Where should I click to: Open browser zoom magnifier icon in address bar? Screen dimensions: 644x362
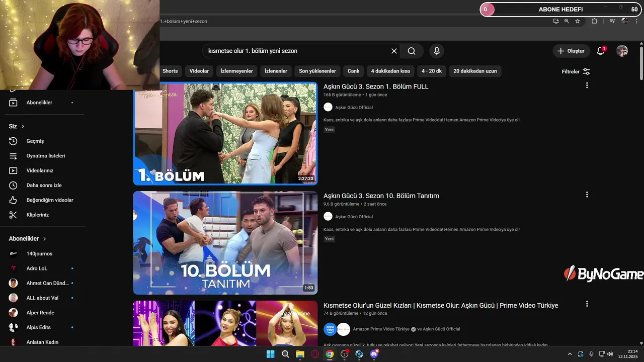pos(567,21)
